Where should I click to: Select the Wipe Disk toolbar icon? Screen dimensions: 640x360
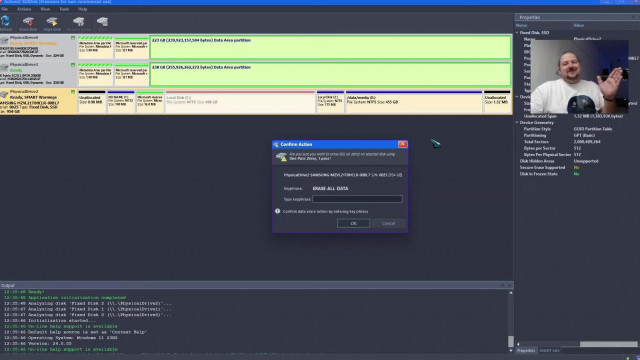point(52,22)
